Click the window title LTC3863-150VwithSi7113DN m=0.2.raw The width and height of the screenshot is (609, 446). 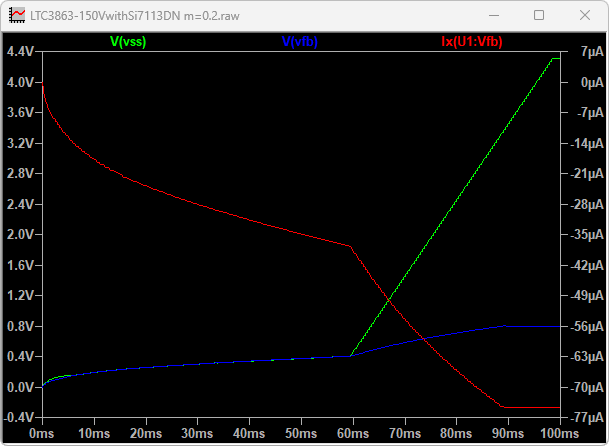[135, 16]
